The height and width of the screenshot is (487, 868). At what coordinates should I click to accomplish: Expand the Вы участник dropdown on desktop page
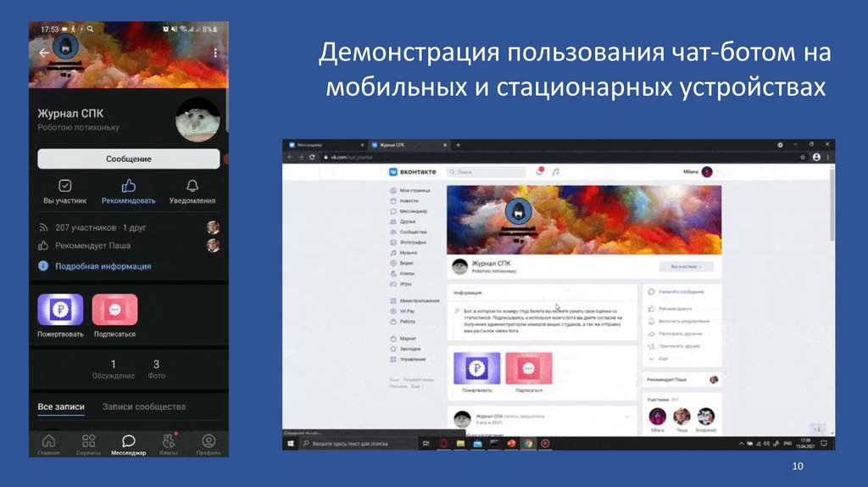pyautogui.click(x=686, y=267)
